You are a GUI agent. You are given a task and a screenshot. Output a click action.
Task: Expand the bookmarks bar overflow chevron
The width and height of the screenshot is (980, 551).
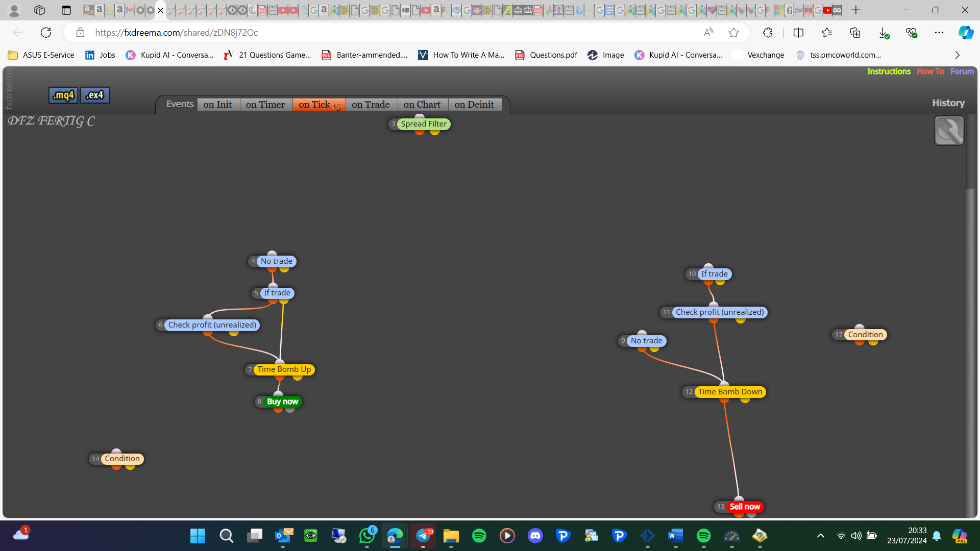[x=958, y=55]
